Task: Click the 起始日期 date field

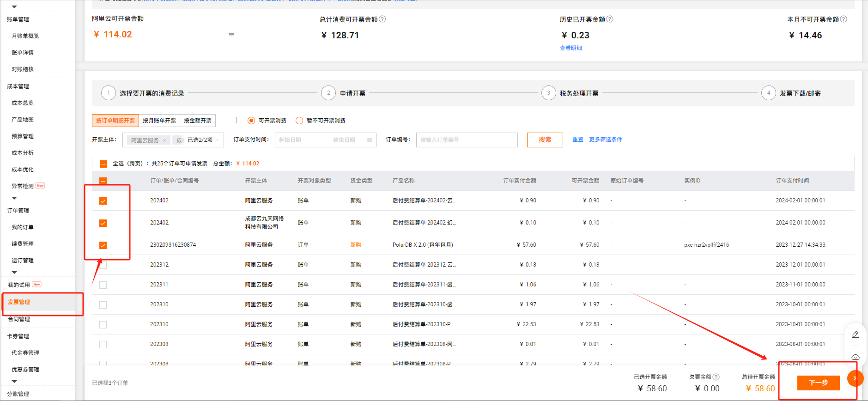Action: (x=290, y=140)
